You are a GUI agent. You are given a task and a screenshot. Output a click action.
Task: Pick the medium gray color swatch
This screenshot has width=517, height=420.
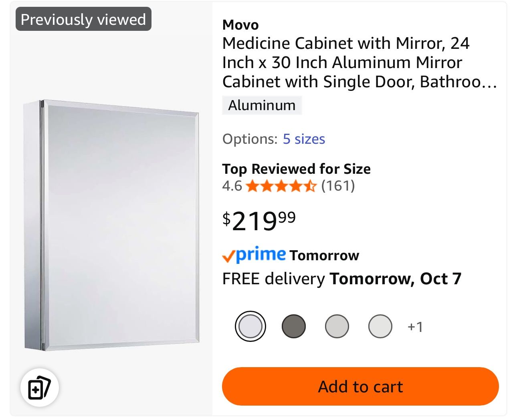coord(337,326)
